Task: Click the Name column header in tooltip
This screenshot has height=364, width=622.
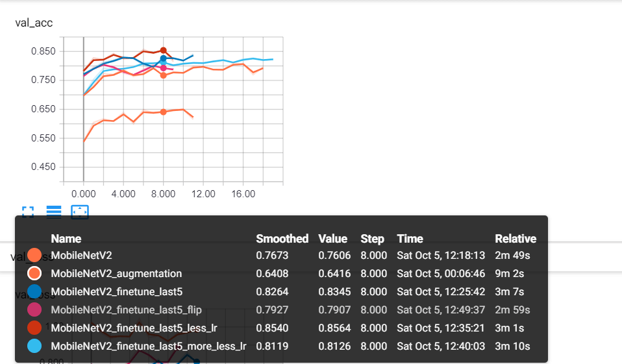Action: 66,239
